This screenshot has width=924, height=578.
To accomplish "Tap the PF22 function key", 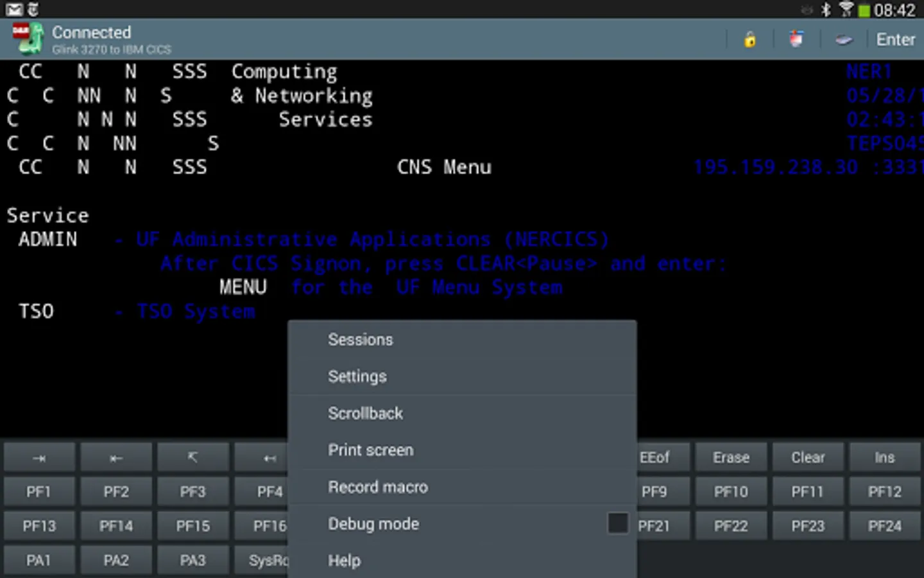I will pyautogui.click(x=731, y=527).
